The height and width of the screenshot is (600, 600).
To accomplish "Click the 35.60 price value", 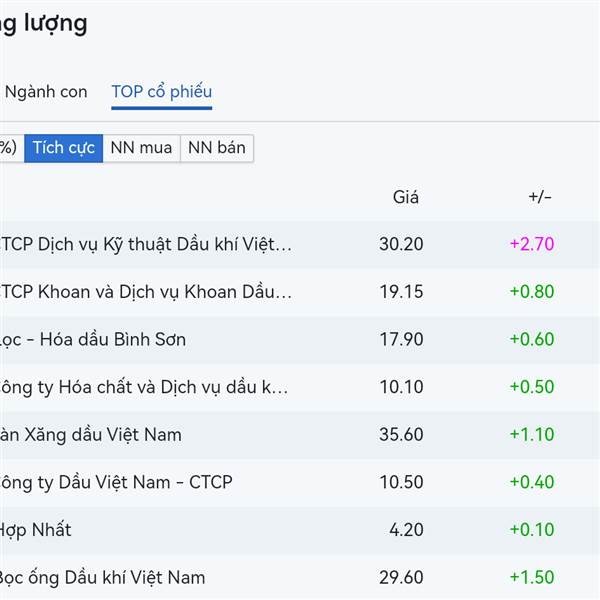I will coord(401,435).
